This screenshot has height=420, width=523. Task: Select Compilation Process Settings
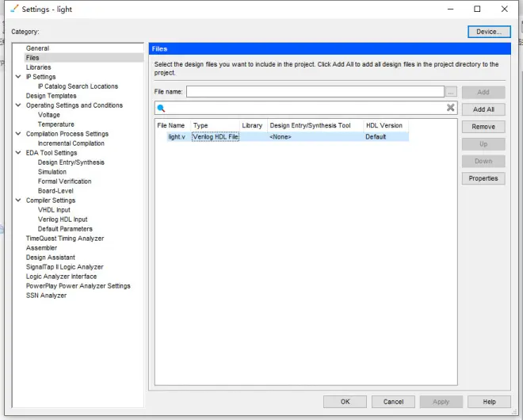point(67,134)
